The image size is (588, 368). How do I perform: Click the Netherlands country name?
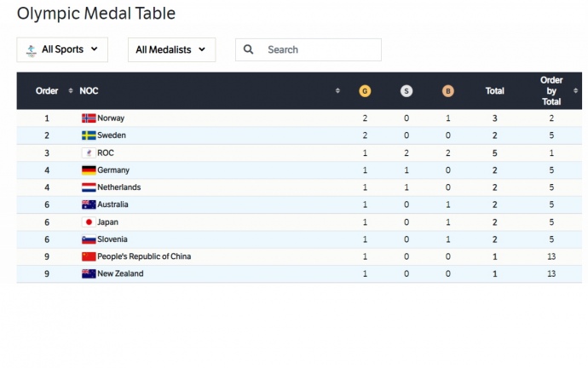tap(119, 187)
